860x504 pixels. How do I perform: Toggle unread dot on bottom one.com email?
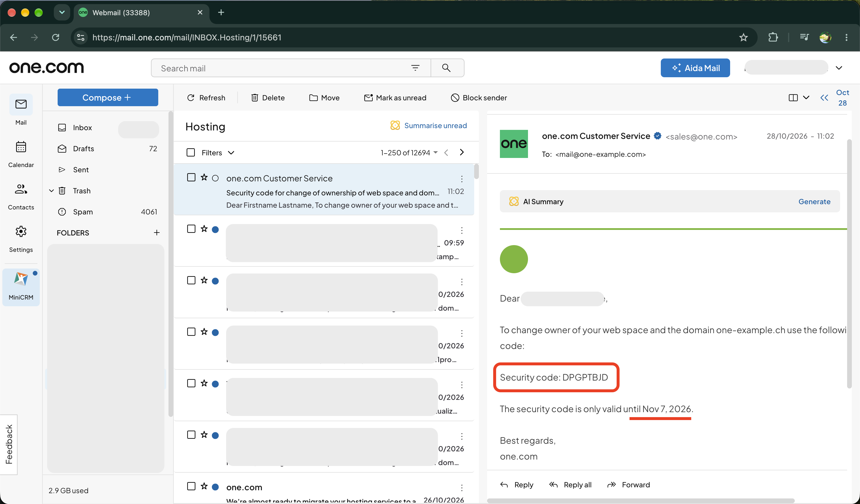point(215,487)
